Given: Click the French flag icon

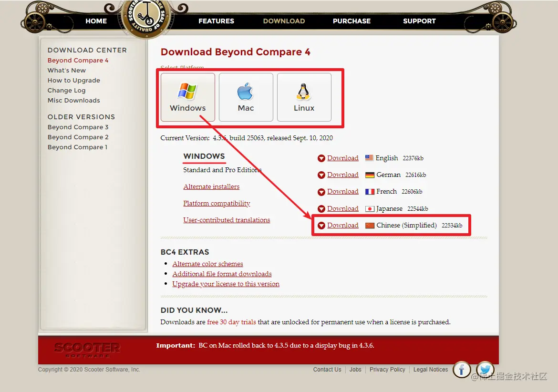Looking at the screenshot, I should point(370,191).
